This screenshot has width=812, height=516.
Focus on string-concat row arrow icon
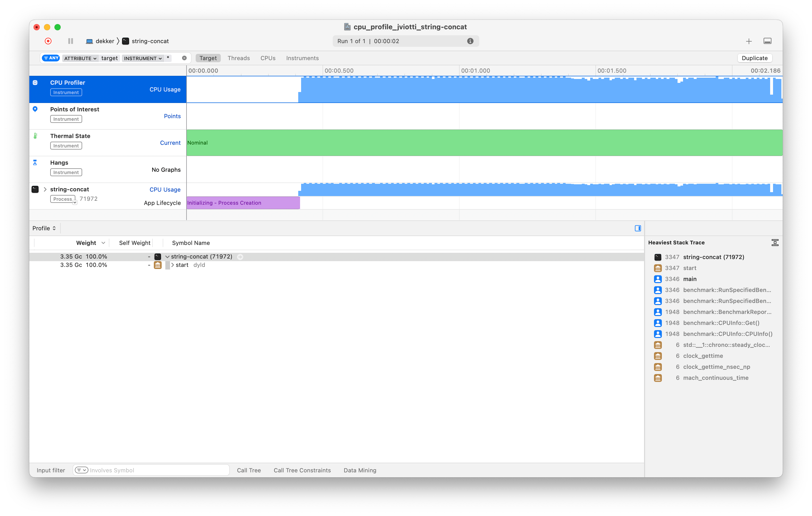240,257
